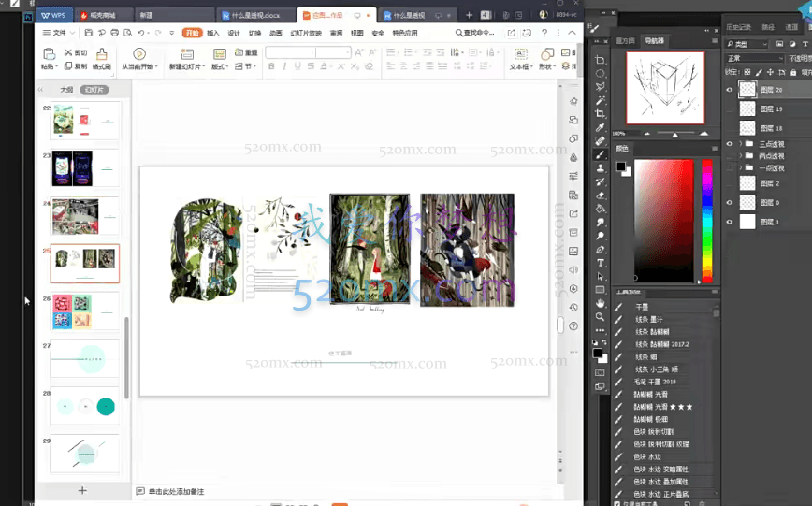This screenshot has width=812, height=506.
Task: Select the Crop tool in Photoshop
Action: (x=601, y=114)
